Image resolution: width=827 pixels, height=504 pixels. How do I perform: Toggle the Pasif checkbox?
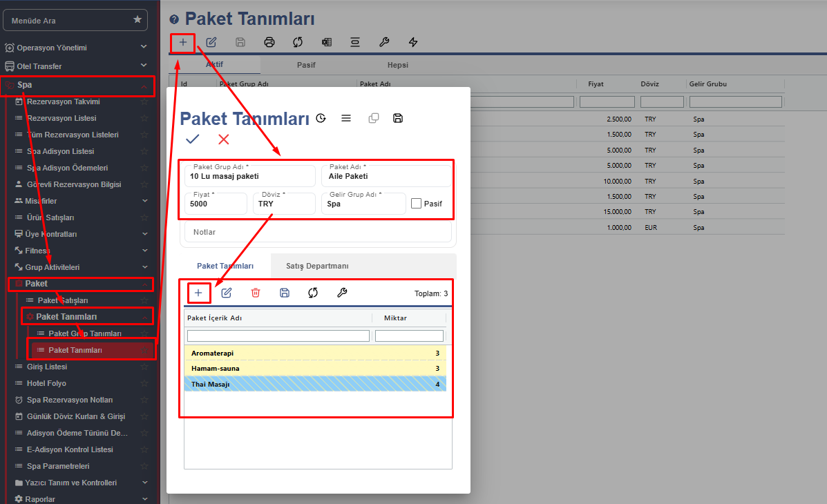point(416,204)
